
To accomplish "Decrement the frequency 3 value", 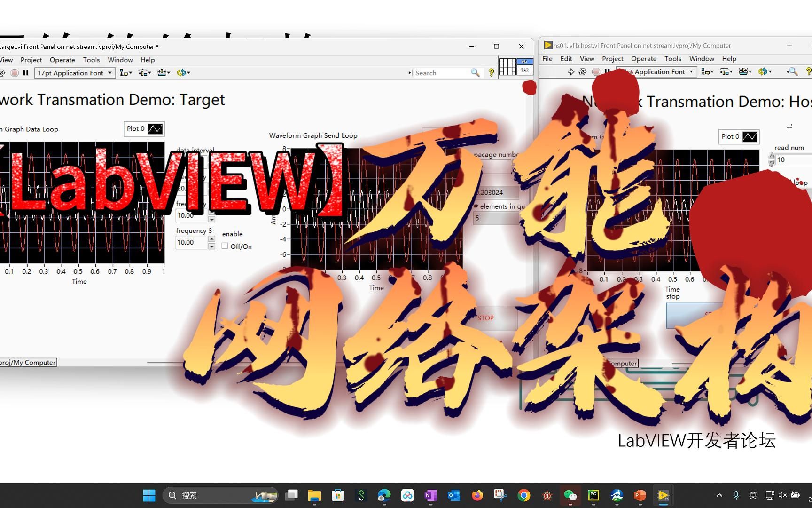I will click(x=212, y=246).
